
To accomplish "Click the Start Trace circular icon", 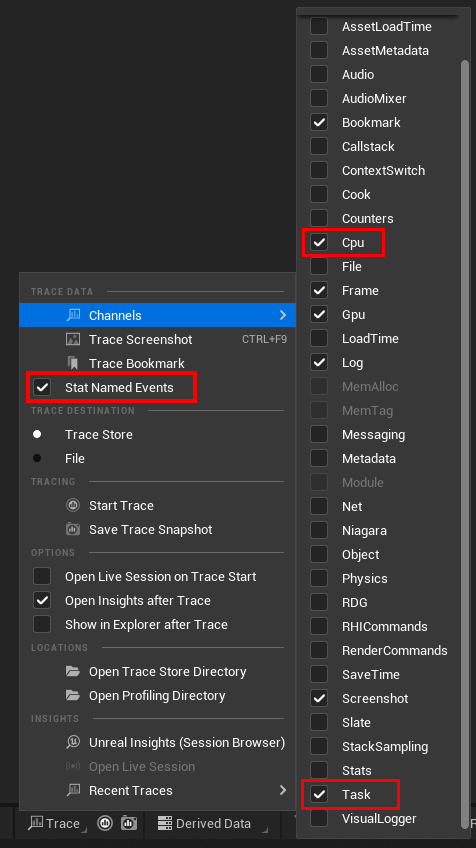I will (x=73, y=505).
